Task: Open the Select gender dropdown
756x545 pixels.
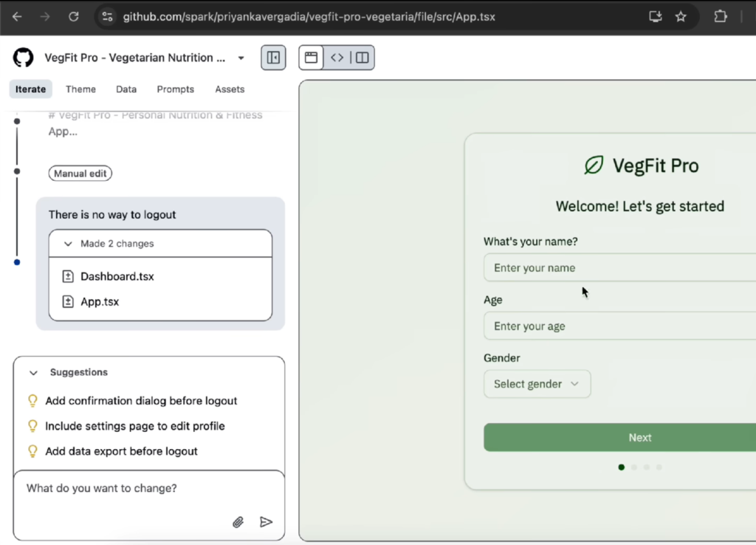Action: 537,384
